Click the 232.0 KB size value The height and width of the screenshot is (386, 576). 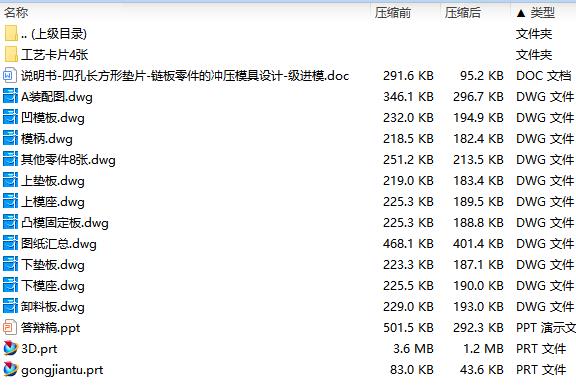tap(408, 118)
